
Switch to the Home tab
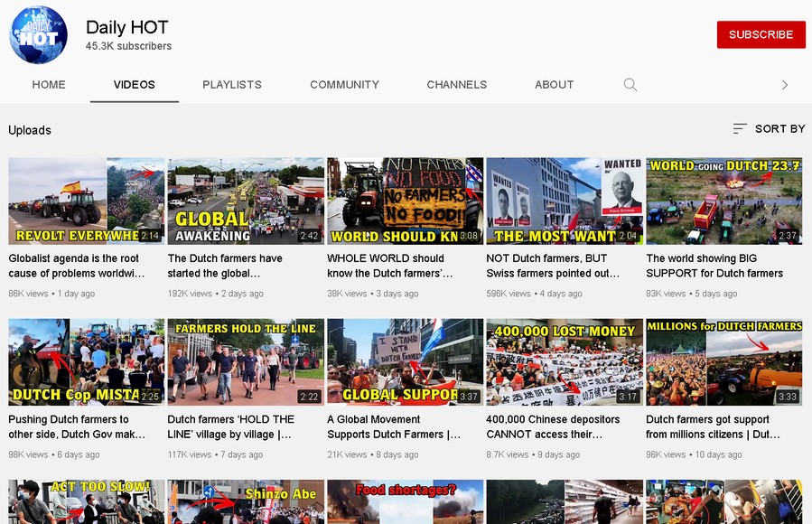click(x=49, y=85)
